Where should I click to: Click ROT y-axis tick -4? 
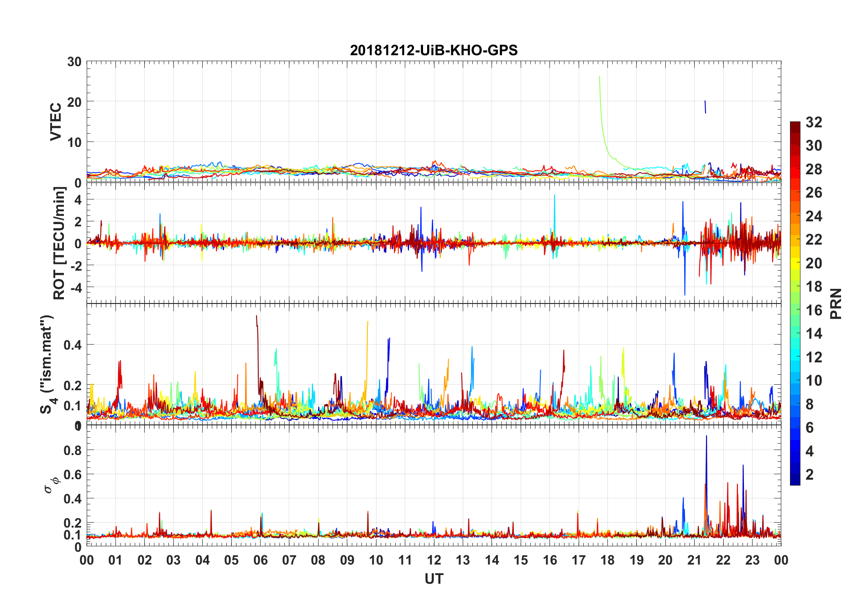(x=75, y=288)
